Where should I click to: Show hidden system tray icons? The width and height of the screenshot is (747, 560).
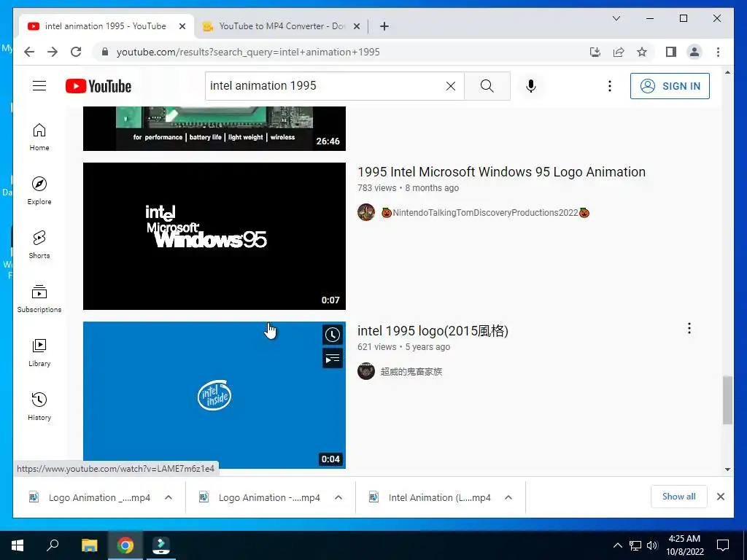617,545
